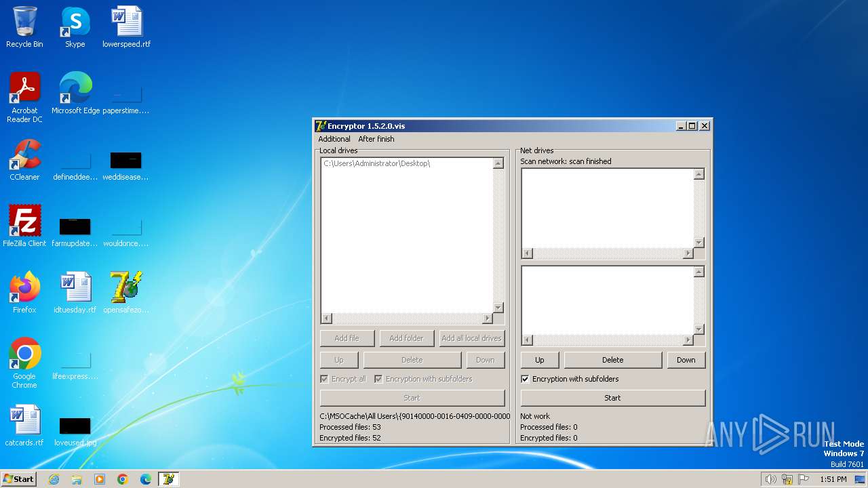Click the Add folder button
Viewport: 868px width, 488px height.
pyautogui.click(x=407, y=338)
